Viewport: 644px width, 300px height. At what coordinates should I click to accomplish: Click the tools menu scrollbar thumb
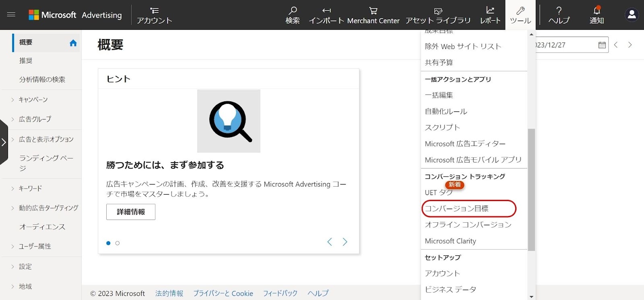(531, 190)
